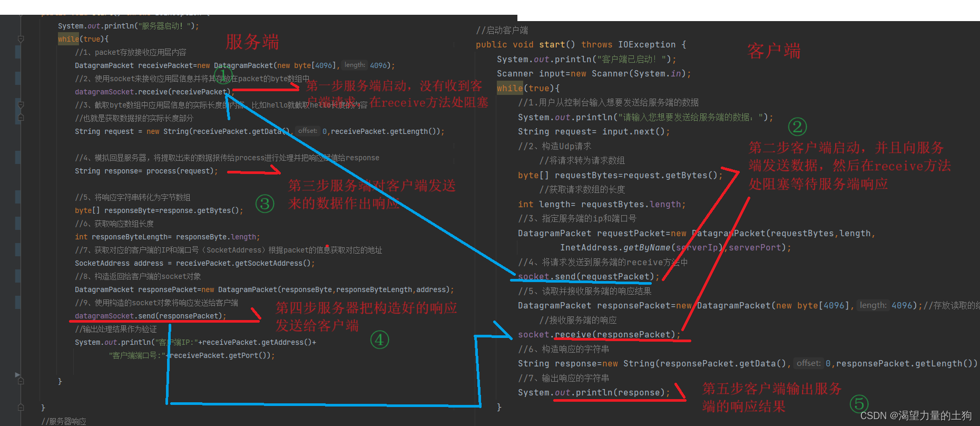
Task: Click System.out.println(response) line
Action: pyautogui.click(x=594, y=393)
